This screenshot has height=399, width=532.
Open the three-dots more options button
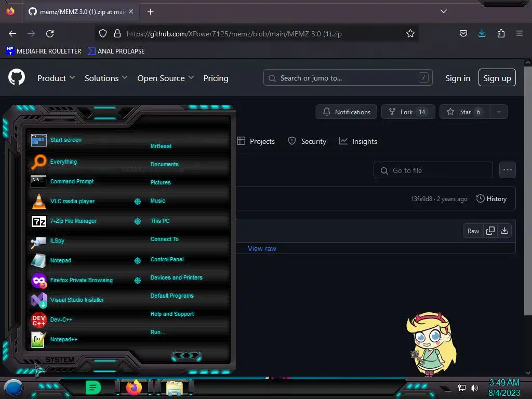507,170
